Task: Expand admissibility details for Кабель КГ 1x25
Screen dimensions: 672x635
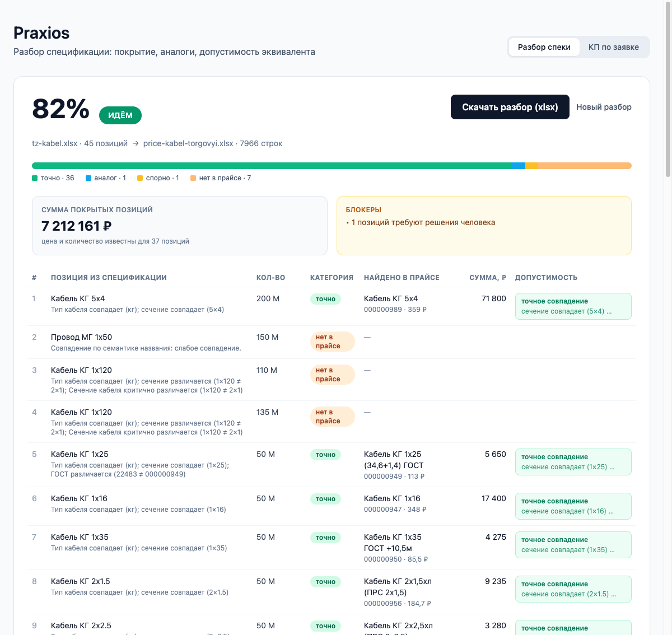Action: coord(573,462)
